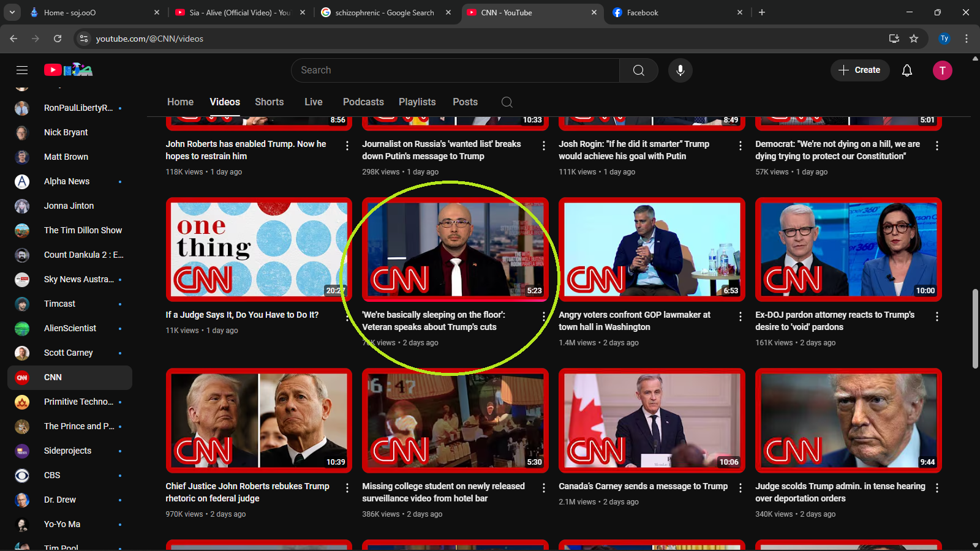Open options for Angry voters town hall video

741,317
